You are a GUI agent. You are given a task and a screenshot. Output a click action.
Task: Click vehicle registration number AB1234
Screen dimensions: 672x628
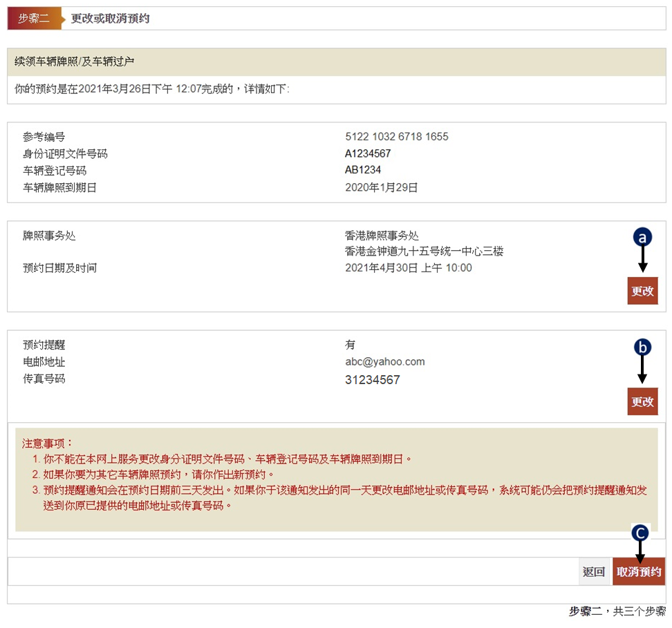363,170
